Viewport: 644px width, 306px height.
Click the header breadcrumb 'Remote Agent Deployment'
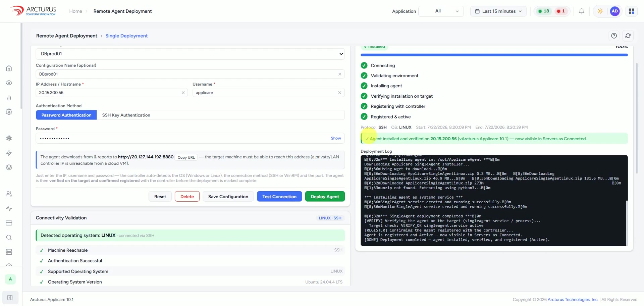click(x=122, y=11)
